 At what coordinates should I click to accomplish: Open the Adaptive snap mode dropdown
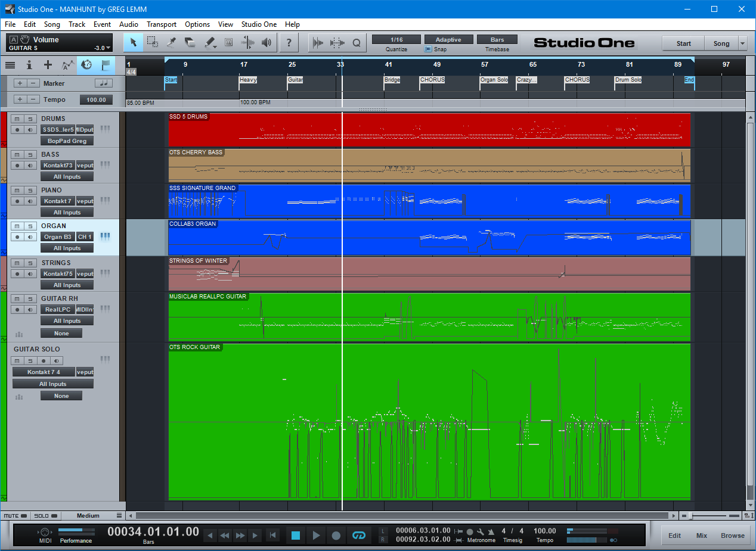tap(448, 39)
